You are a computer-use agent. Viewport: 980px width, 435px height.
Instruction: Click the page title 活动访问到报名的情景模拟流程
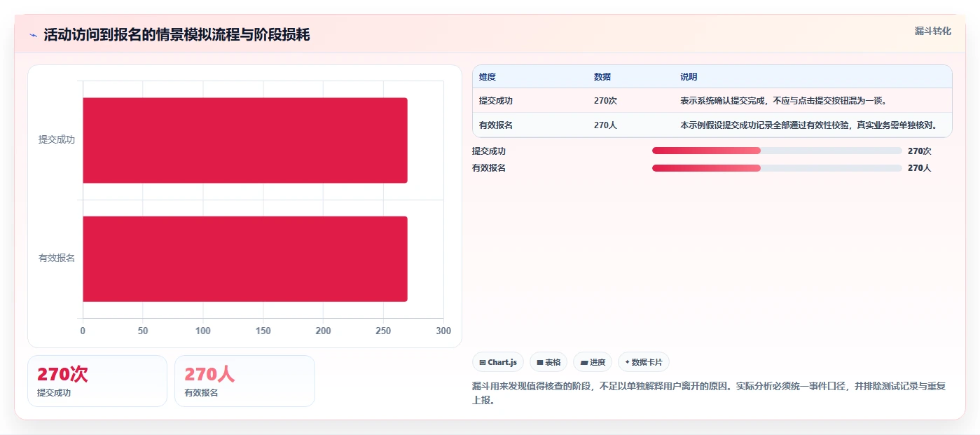coord(177,35)
